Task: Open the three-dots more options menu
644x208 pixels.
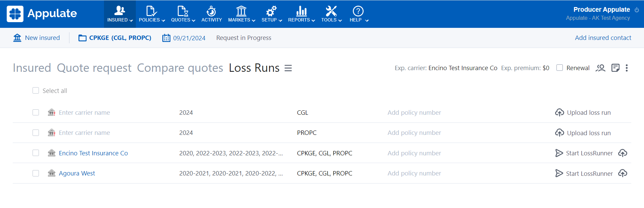Action: point(627,68)
